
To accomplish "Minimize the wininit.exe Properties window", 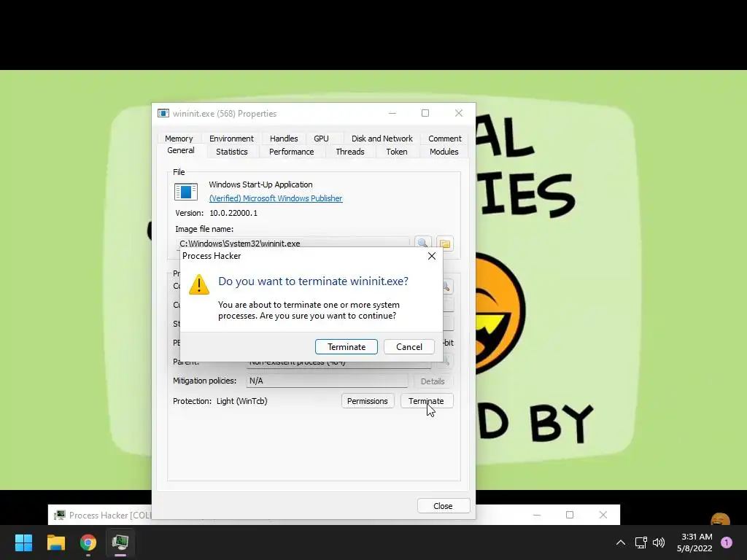I will tap(392, 113).
